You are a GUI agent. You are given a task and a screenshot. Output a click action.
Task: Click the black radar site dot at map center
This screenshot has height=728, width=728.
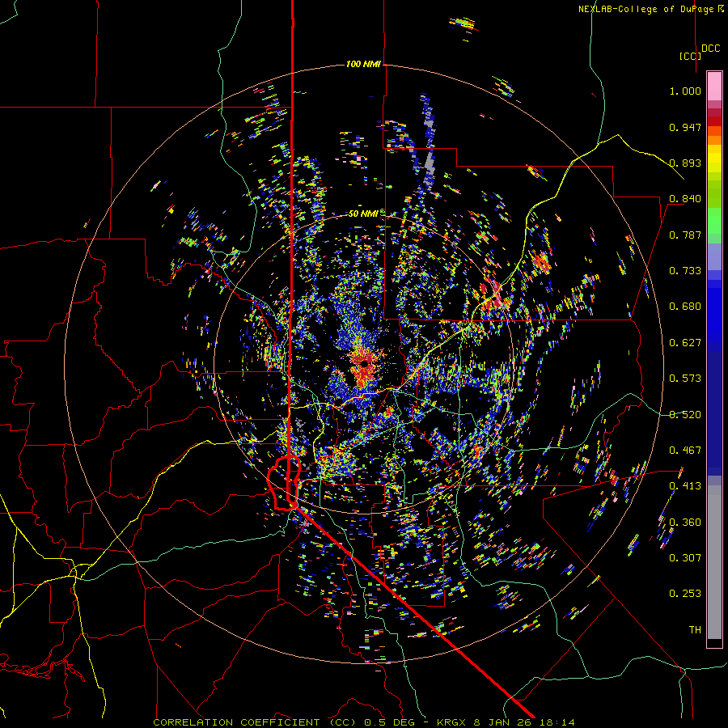365,363
